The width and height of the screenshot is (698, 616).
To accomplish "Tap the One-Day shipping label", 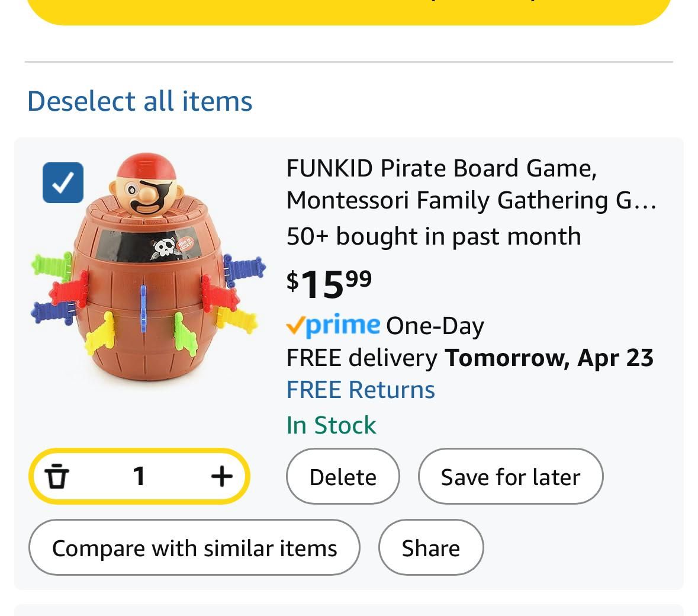I will pyautogui.click(x=435, y=326).
